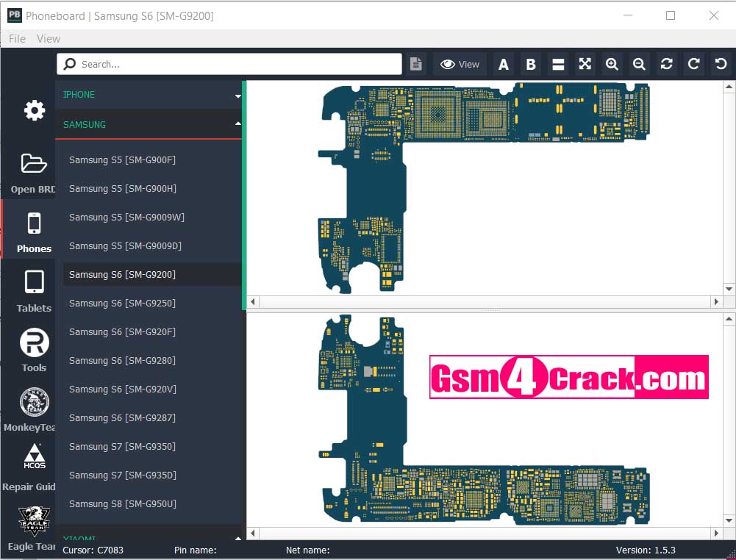This screenshot has width=736, height=560.
Task: Open the File menu
Action: (x=15, y=38)
